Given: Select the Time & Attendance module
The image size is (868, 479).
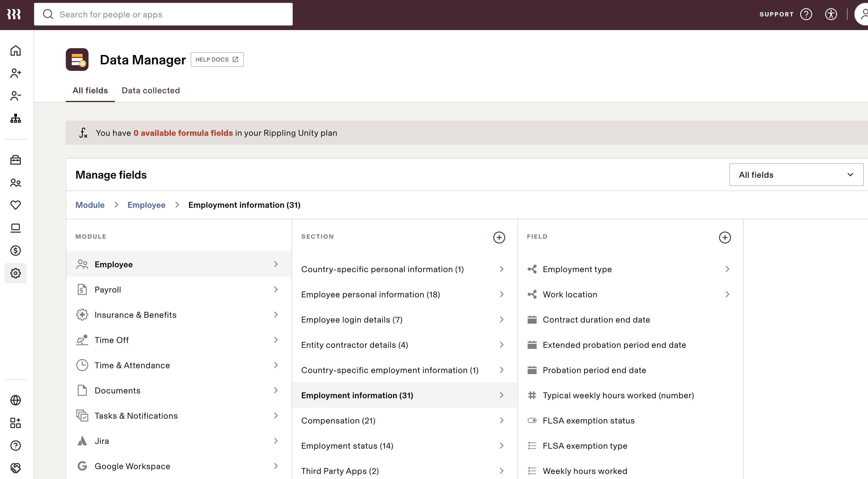Looking at the screenshot, I should tap(179, 365).
